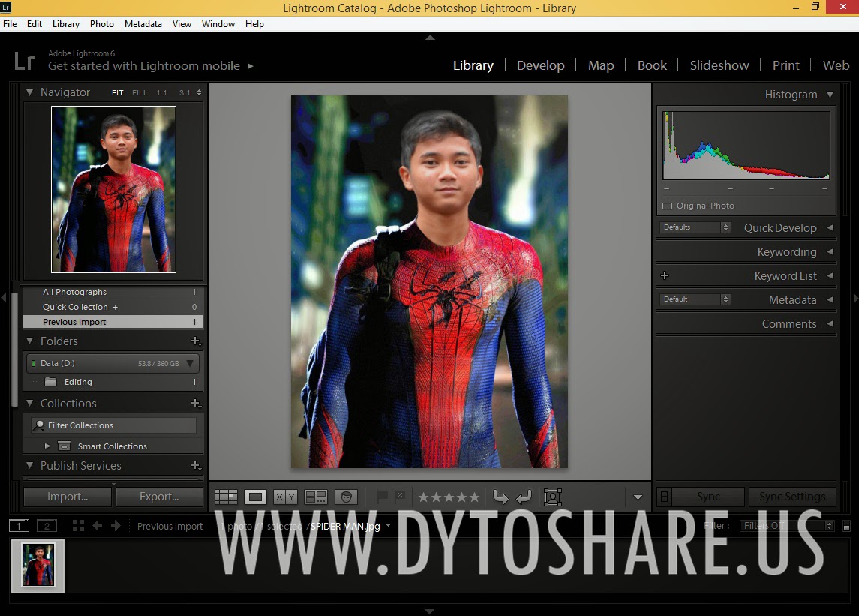Click filmstrip grid shortcut icon
Screen dimensions: 859x616
[x=78, y=526]
